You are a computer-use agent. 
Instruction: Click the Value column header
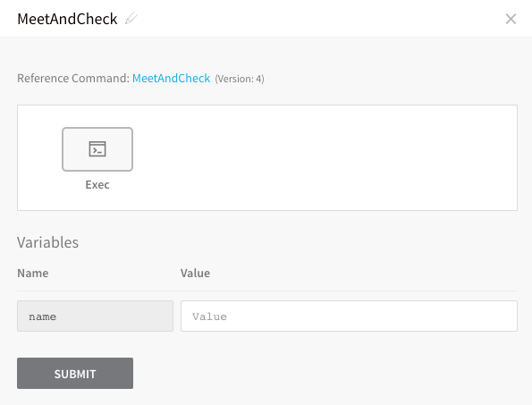click(195, 273)
